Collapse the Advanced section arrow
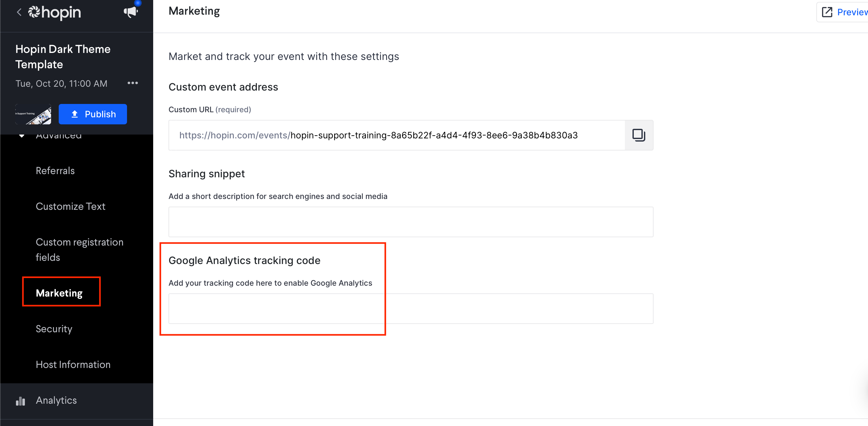868x426 pixels. point(22,136)
